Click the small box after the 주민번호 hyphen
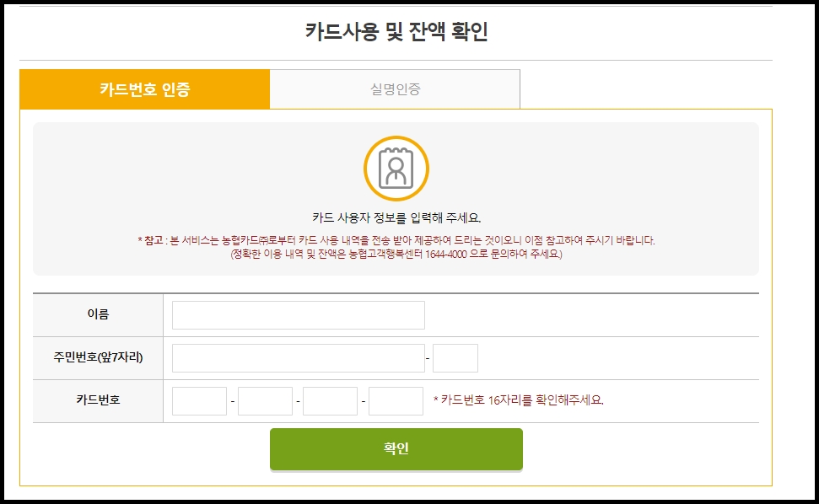819x504 pixels. pos(455,357)
